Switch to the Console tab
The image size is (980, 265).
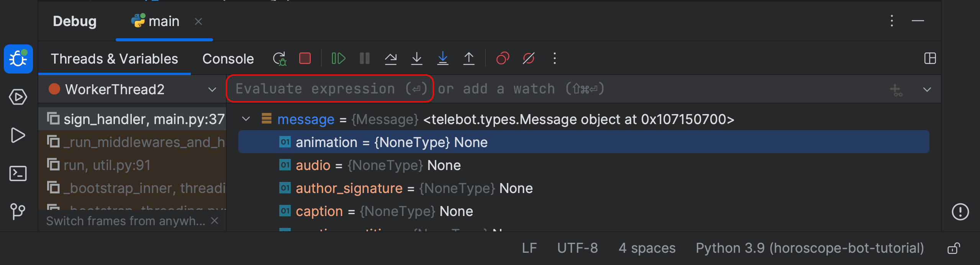click(228, 59)
